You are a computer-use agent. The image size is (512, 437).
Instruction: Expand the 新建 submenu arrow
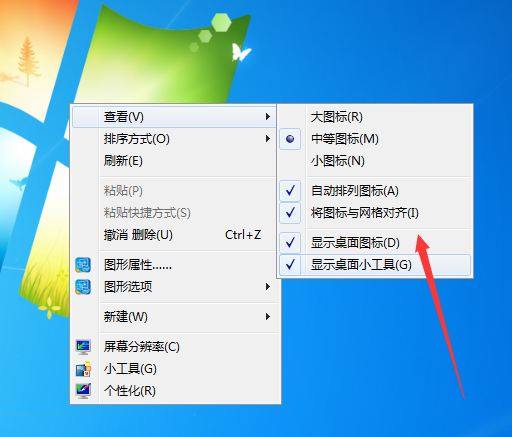click(268, 317)
